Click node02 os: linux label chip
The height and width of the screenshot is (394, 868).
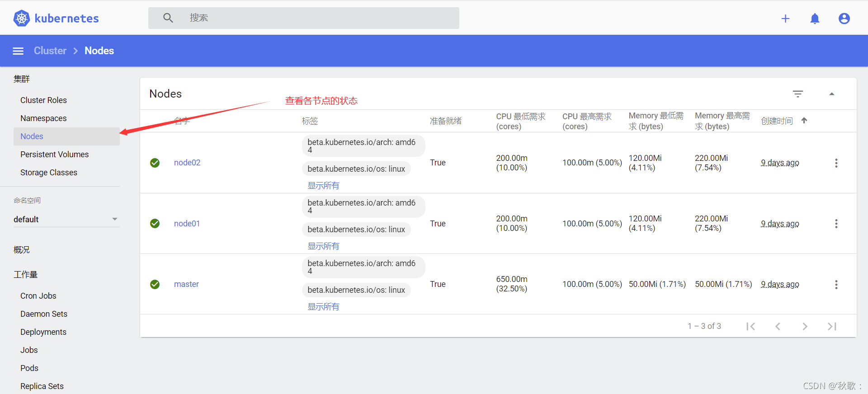[356, 169]
